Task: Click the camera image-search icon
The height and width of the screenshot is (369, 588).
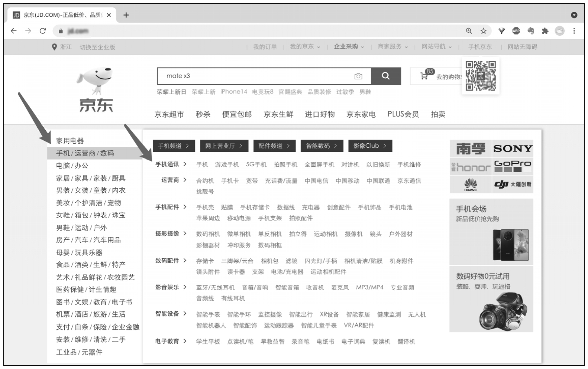Action: coord(358,76)
